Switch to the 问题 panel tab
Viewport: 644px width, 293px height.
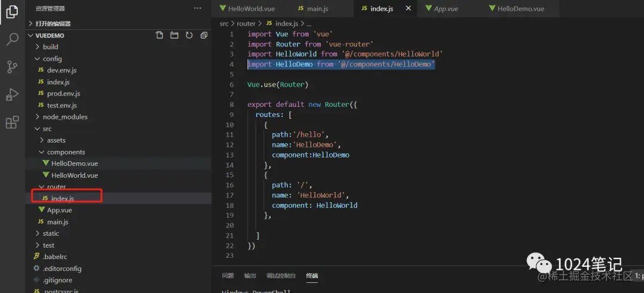click(228, 276)
